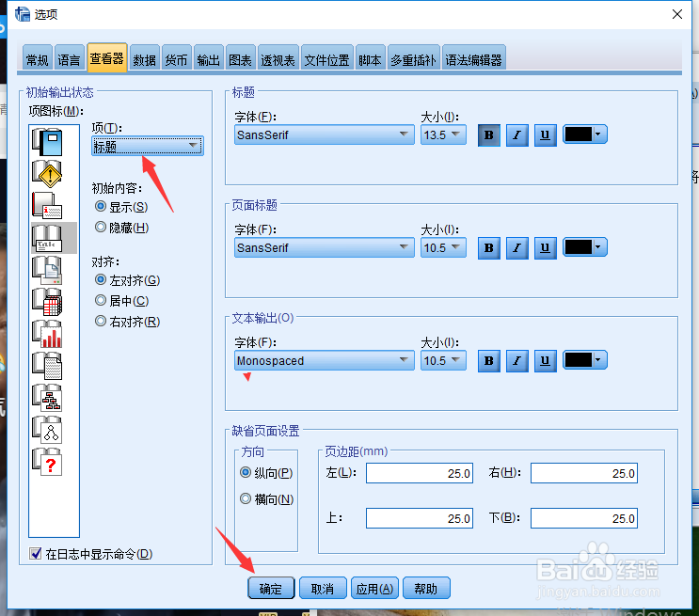
Task: Select 右对齐(R) alignment
Action: point(128,321)
